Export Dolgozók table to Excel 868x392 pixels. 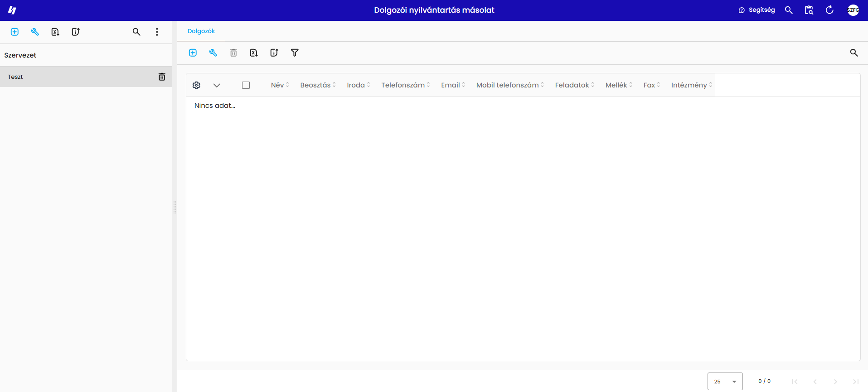pos(254,53)
